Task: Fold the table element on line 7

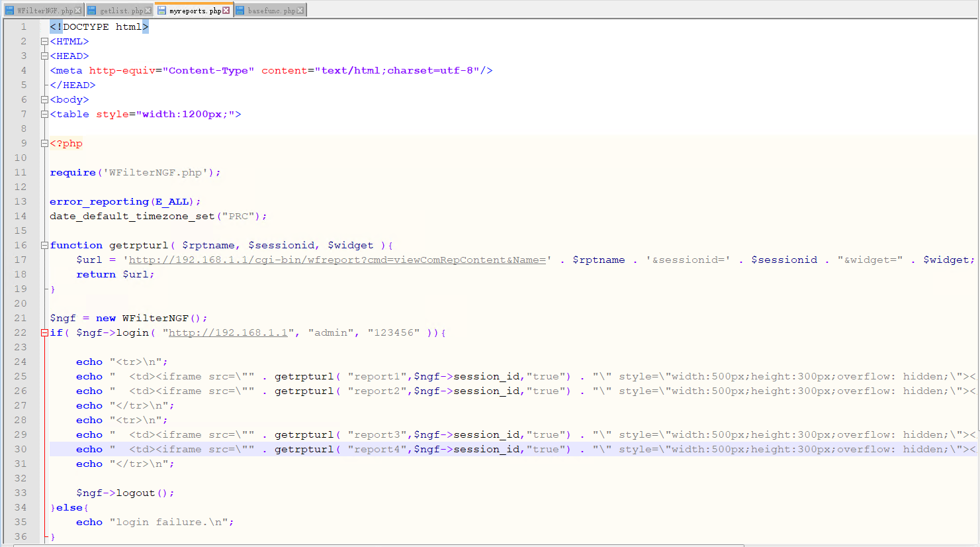Action: (x=44, y=115)
